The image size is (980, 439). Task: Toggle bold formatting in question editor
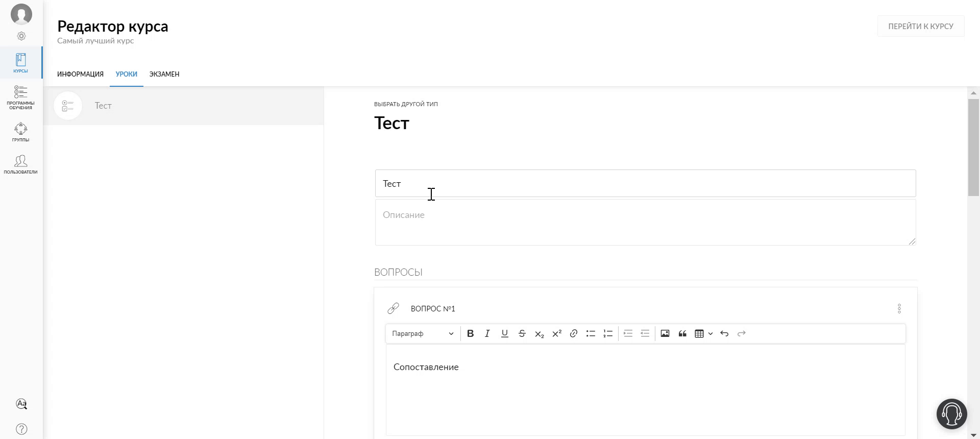[x=470, y=333]
